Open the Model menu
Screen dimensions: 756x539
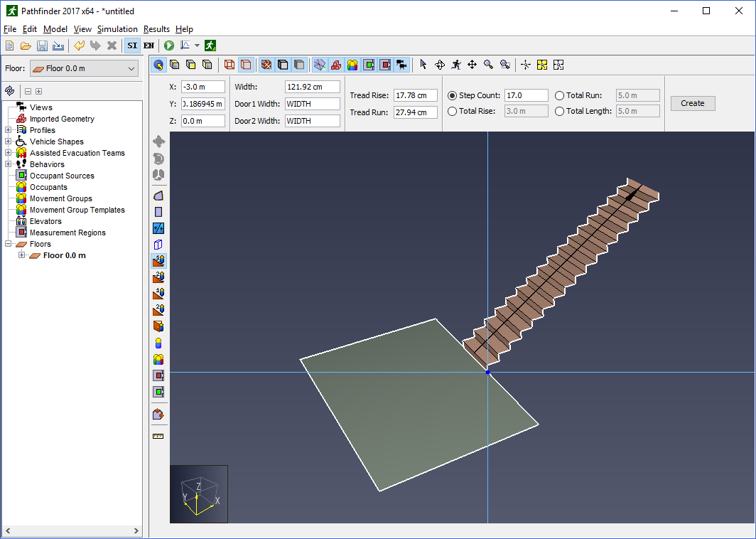point(55,29)
